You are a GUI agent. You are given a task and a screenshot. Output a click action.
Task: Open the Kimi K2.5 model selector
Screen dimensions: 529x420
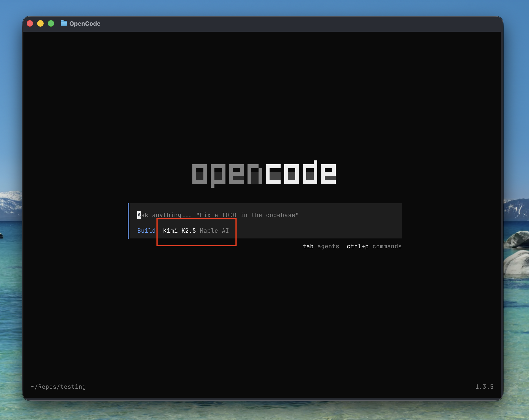[x=179, y=231]
